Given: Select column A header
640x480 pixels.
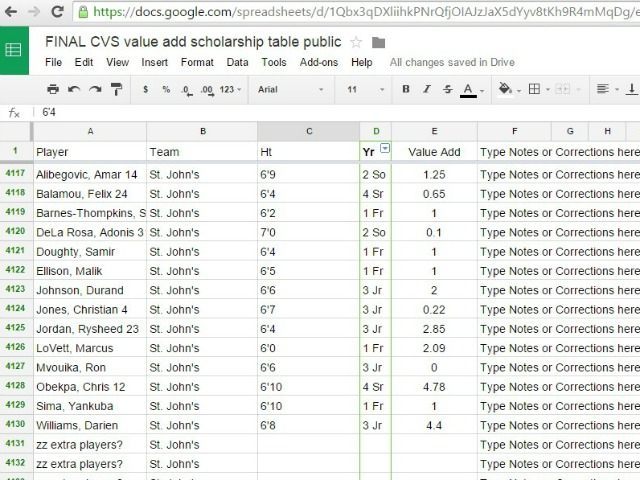Looking at the screenshot, I should point(90,131).
